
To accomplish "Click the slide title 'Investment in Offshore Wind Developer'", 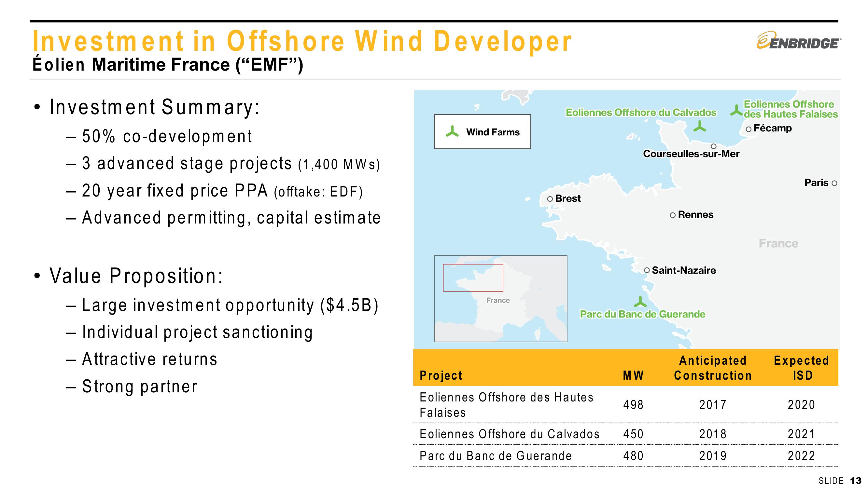I will (x=302, y=41).
